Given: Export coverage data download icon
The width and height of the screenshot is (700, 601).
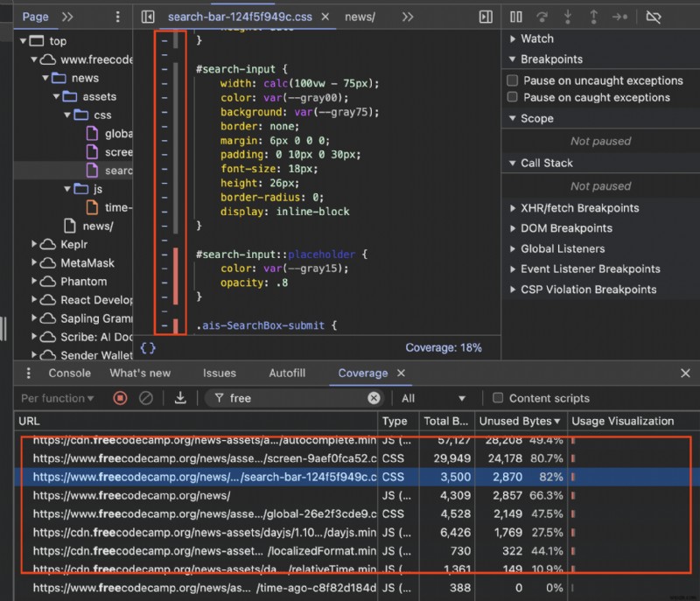Looking at the screenshot, I should pyautogui.click(x=180, y=398).
